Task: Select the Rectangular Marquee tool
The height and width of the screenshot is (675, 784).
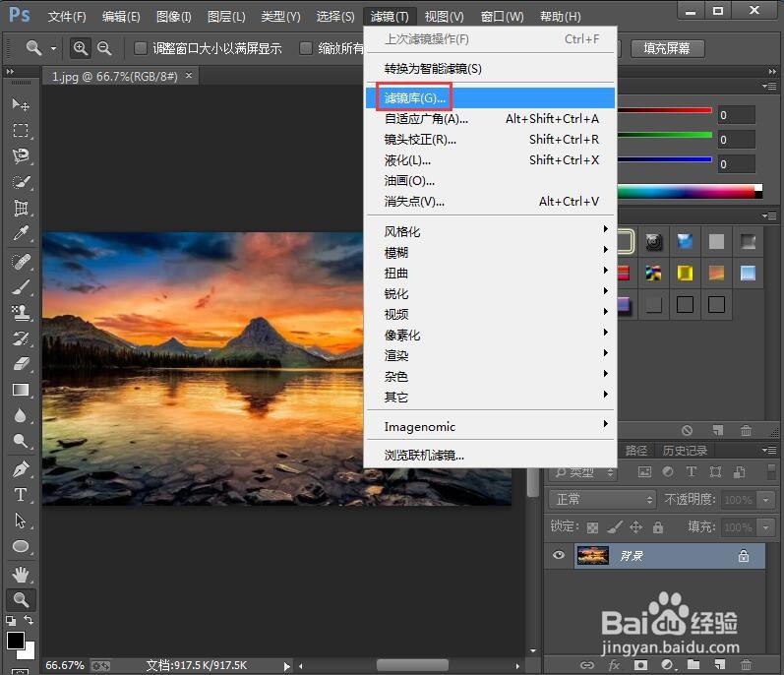Action: point(21,130)
